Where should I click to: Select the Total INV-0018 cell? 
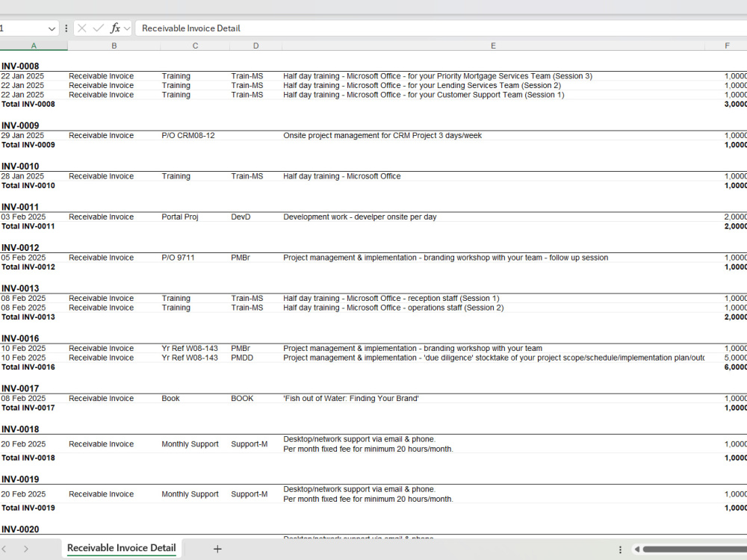[28, 458]
